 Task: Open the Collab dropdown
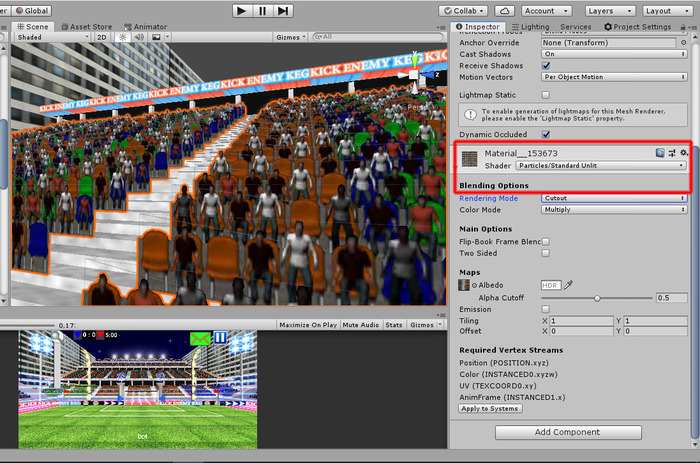463,11
